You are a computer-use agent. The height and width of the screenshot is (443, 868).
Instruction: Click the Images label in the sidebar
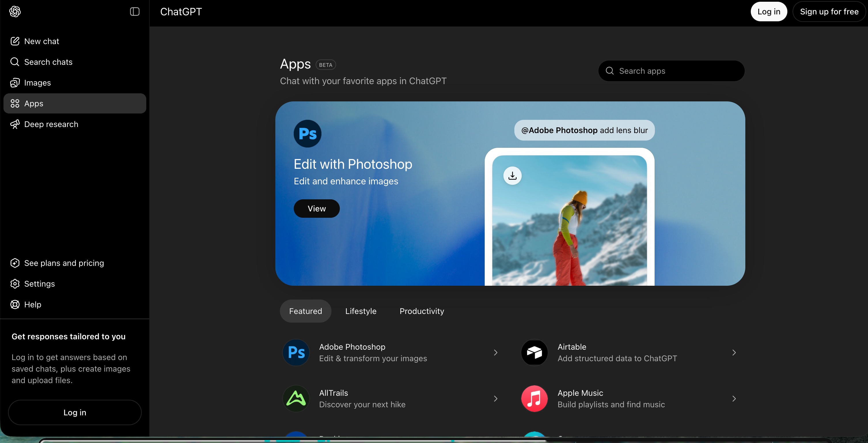pyautogui.click(x=37, y=83)
